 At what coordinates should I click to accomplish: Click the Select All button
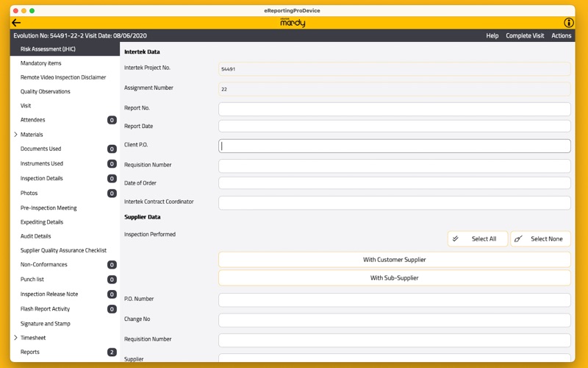477,238
